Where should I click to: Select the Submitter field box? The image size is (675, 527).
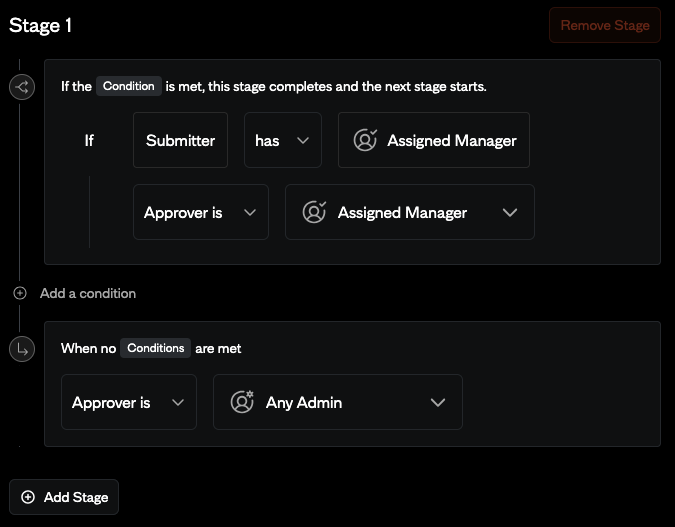point(180,141)
